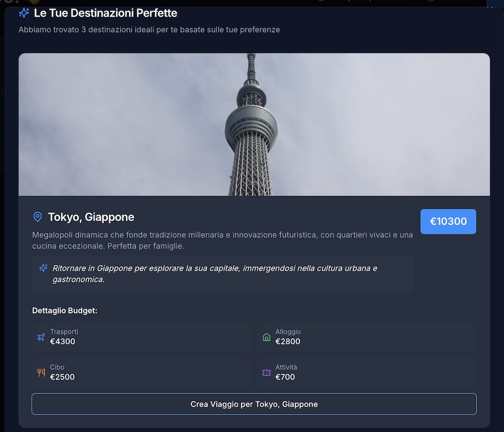Viewport: 504px width, 432px height.
Task: Click the location pin icon next to Tokyo
Action: point(38,217)
